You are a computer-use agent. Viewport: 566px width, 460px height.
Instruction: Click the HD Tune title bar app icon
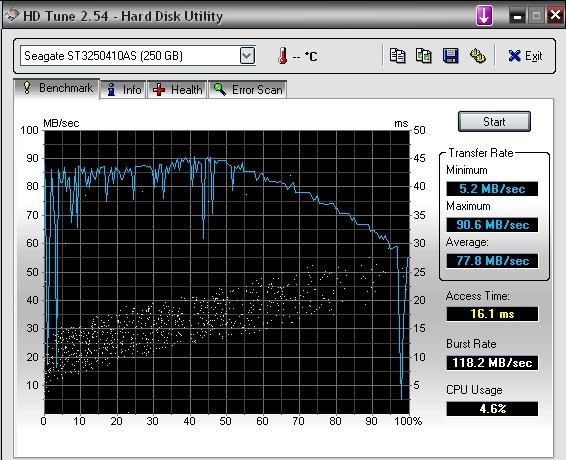tap(11, 16)
